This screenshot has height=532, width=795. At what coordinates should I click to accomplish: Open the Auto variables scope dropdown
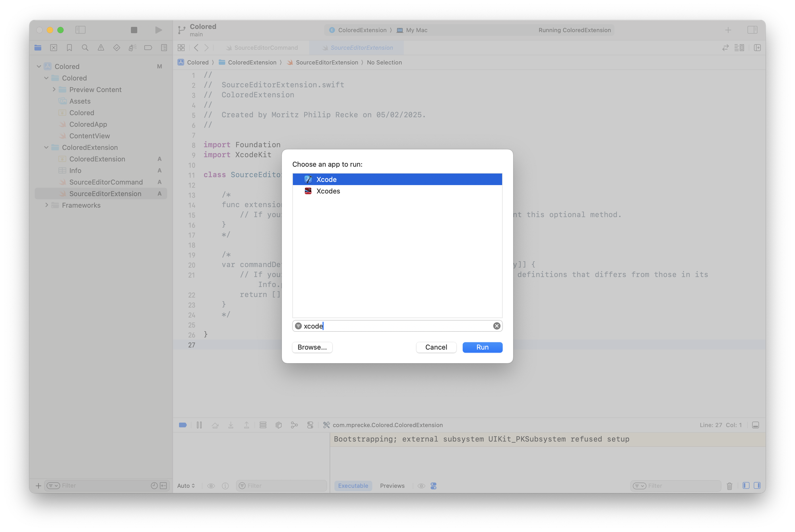(x=186, y=486)
